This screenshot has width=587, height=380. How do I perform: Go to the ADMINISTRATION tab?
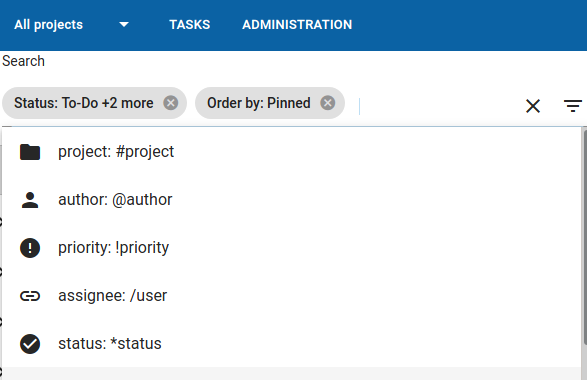click(x=297, y=25)
